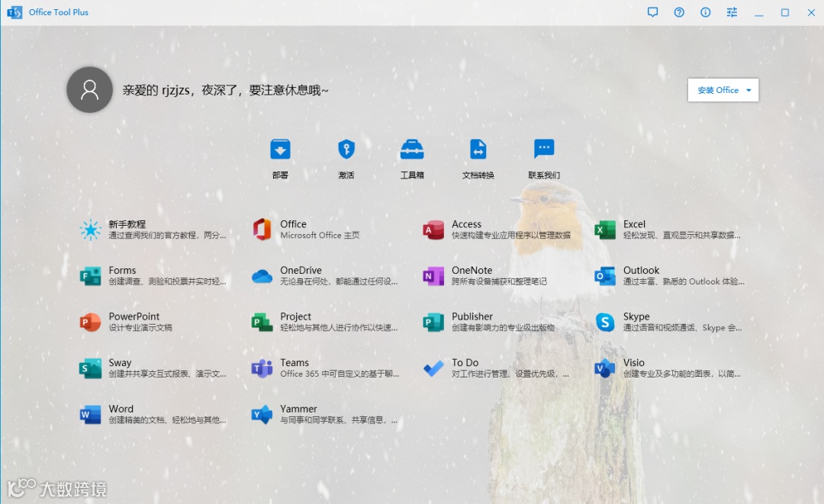Open the 联系我们 chat icon
The image size is (824, 504).
tap(544, 149)
